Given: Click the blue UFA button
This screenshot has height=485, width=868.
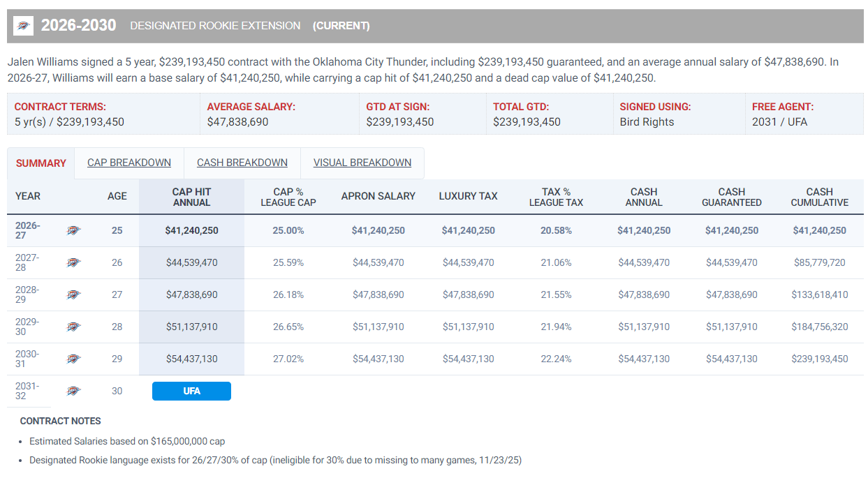Looking at the screenshot, I should coord(191,391).
